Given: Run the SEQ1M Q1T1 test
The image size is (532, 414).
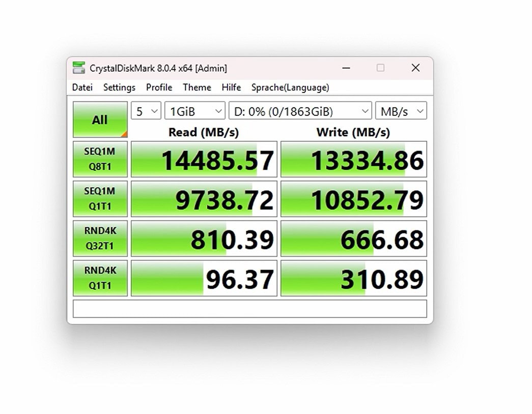Looking at the screenshot, I should (100, 199).
